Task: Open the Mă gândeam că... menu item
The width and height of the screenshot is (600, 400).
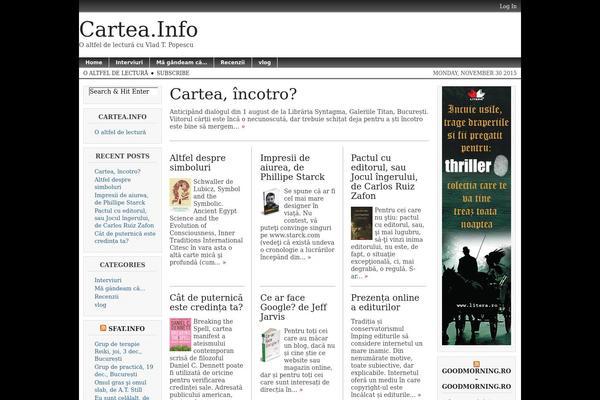Action: [x=182, y=62]
